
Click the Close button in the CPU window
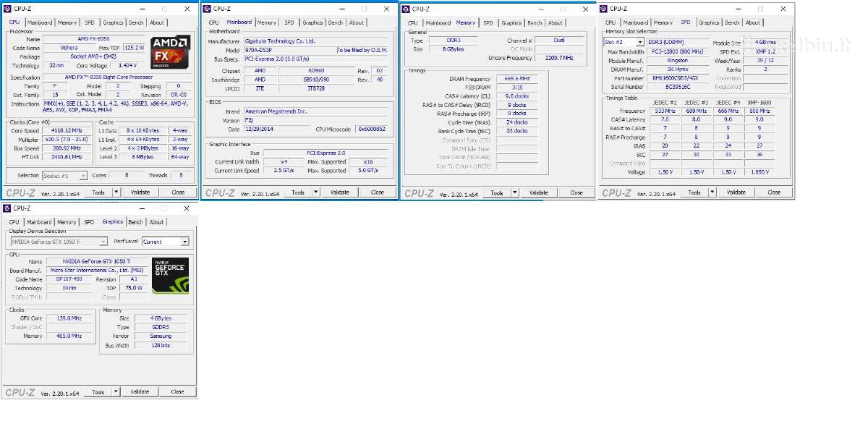(178, 192)
